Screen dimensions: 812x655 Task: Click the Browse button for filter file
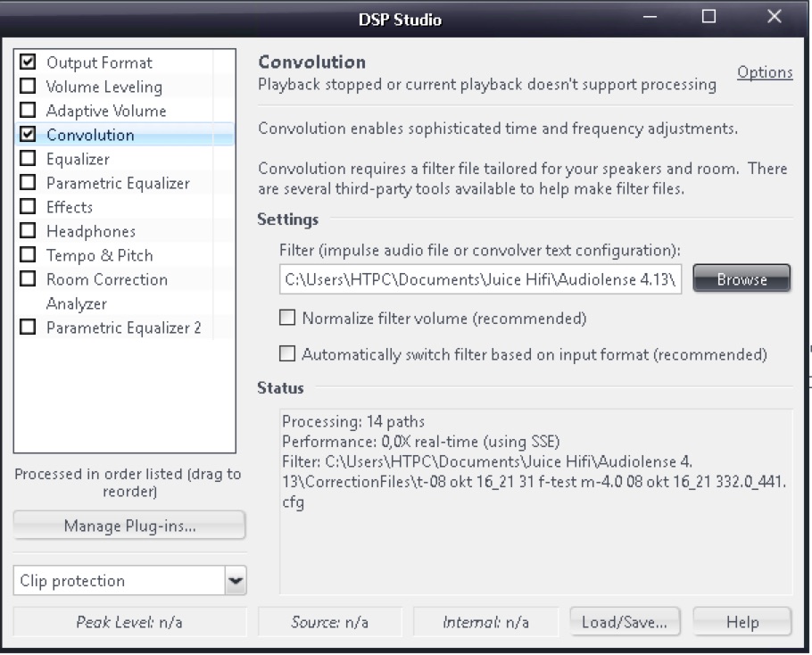[742, 279]
